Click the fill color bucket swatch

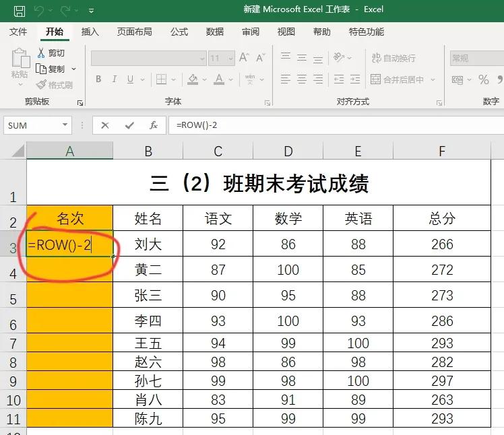(x=193, y=79)
